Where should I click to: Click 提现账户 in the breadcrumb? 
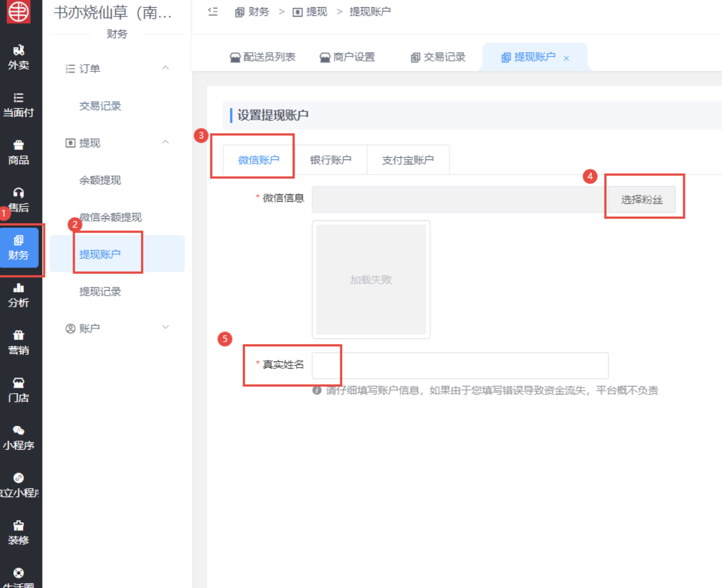(370, 12)
